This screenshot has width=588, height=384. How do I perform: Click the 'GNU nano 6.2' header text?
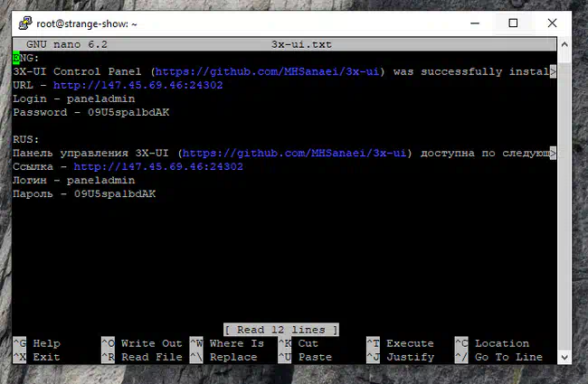coord(67,44)
